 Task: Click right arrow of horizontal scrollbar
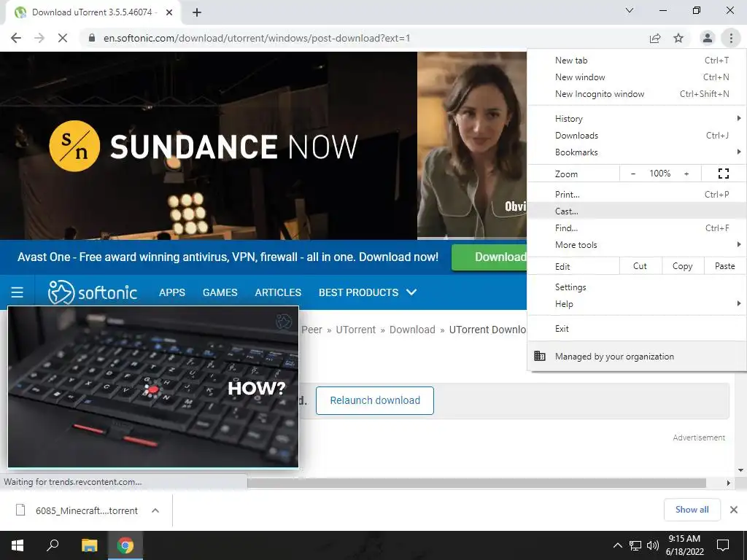coord(729,483)
